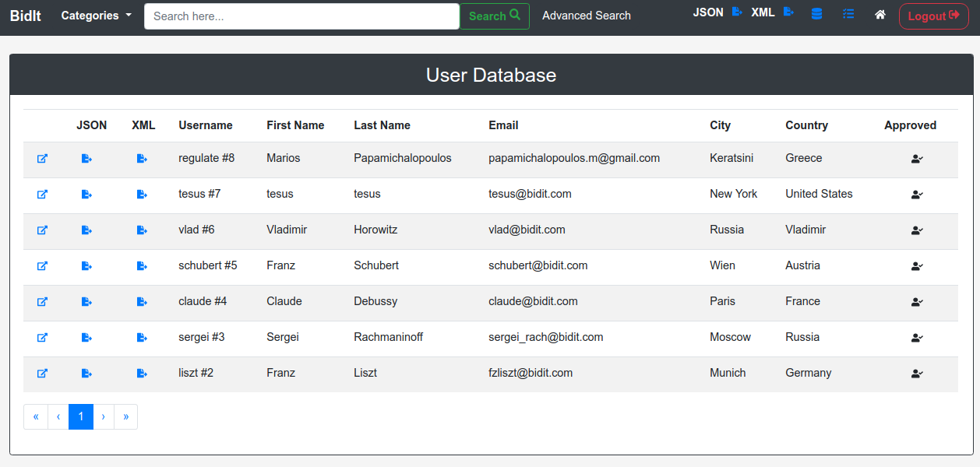Image resolution: width=980 pixels, height=467 pixels.
Task: Click last name Horowitz cell
Action: pyautogui.click(x=375, y=230)
